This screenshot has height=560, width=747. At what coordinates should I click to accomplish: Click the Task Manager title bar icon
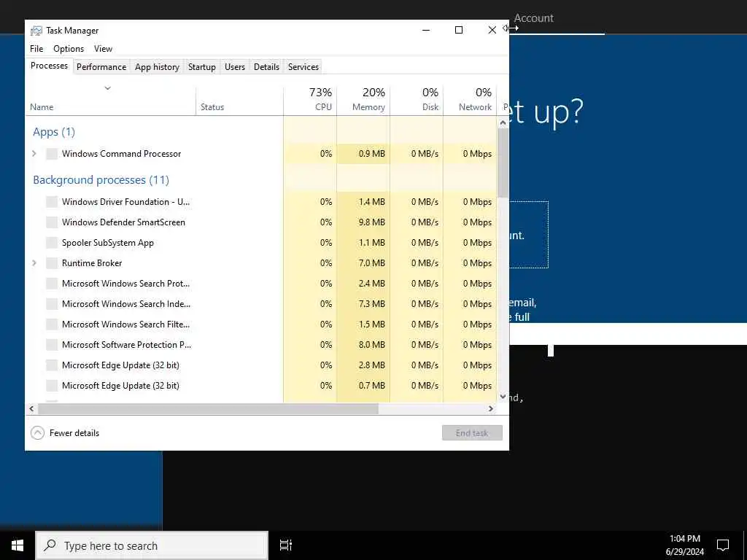coord(36,31)
